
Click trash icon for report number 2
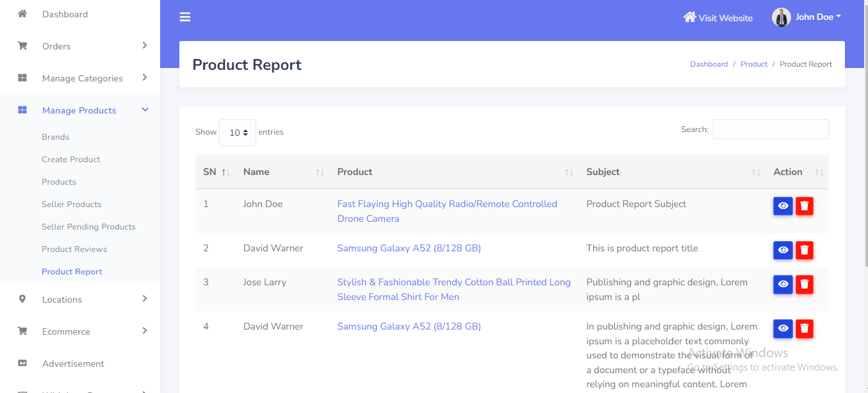[805, 250]
